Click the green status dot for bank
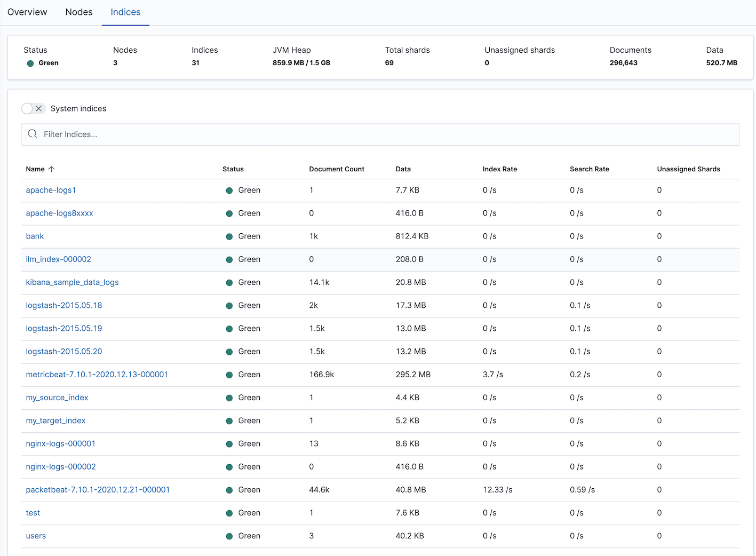This screenshot has width=756, height=556. coord(229,236)
